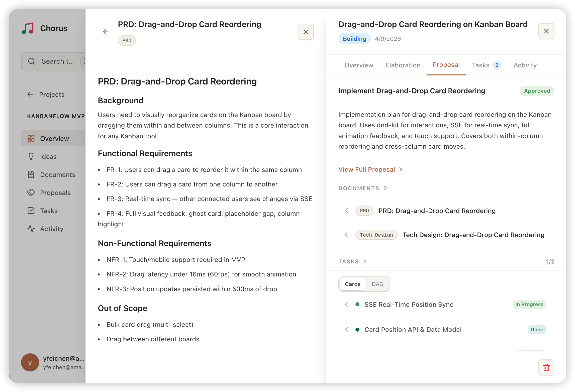Open Activity via the pulse icon
The image size is (575, 392).
tap(31, 229)
